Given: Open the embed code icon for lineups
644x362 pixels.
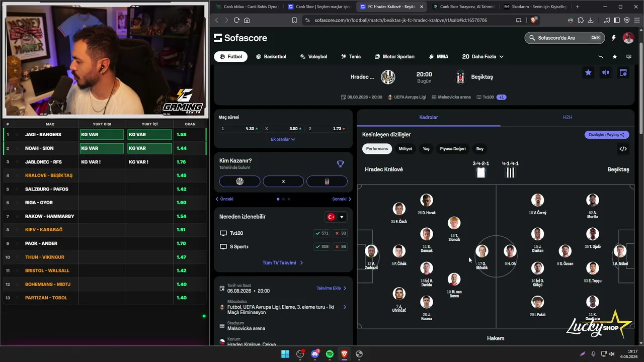Looking at the screenshot, I should click(623, 149).
